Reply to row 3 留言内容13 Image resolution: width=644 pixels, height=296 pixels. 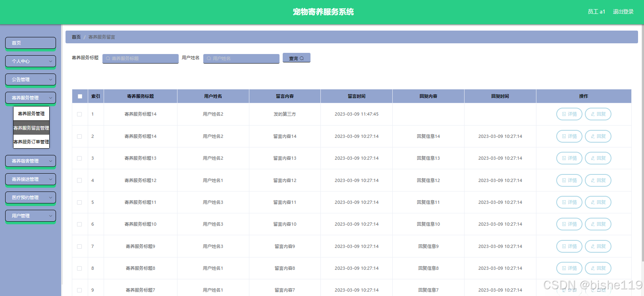click(598, 158)
